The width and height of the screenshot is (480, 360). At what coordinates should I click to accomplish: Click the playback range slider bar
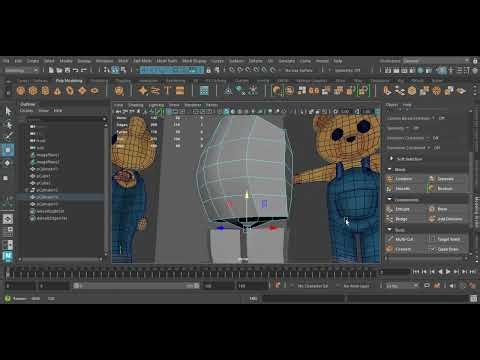(137, 286)
